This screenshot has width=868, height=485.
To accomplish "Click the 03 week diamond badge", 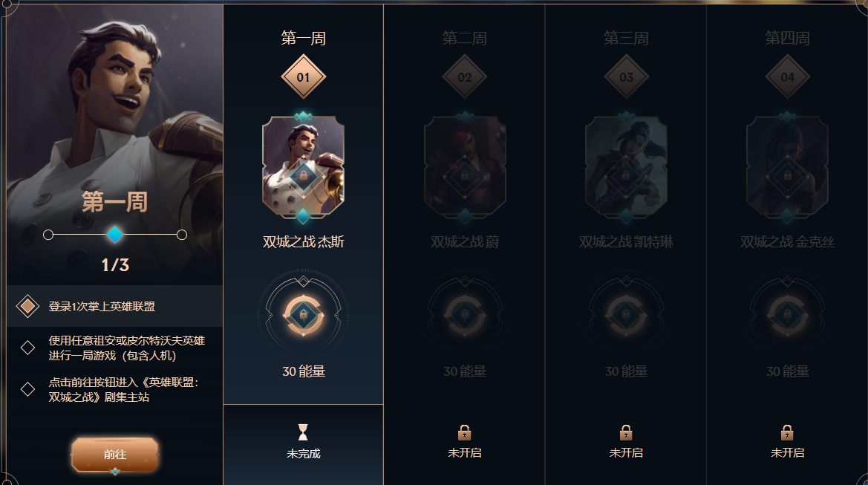I will point(626,77).
